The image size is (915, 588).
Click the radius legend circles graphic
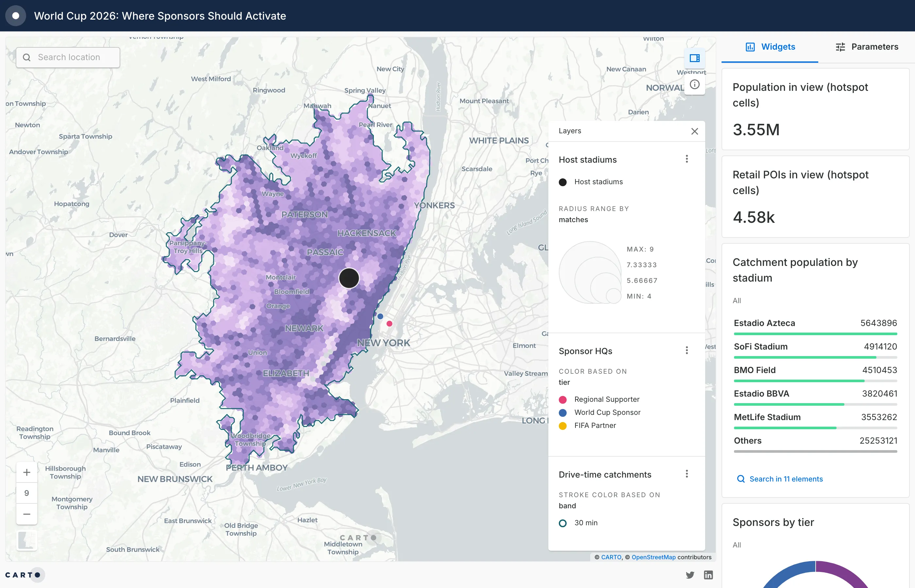pos(590,272)
